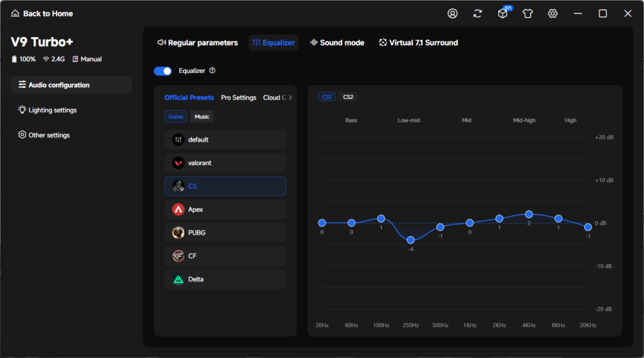Click the CF logo icon
Viewport: 644px width, 358px height.
coord(178,256)
